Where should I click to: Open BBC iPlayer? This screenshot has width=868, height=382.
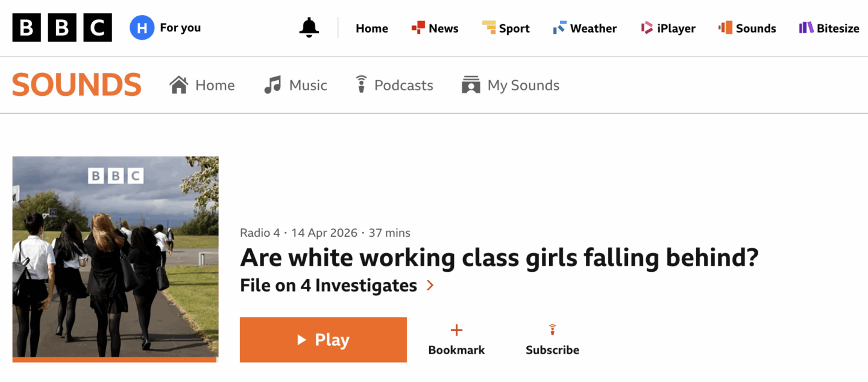(668, 28)
